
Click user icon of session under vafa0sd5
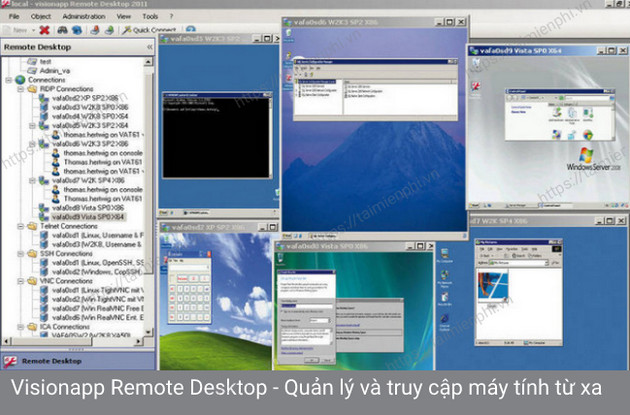tap(56, 135)
